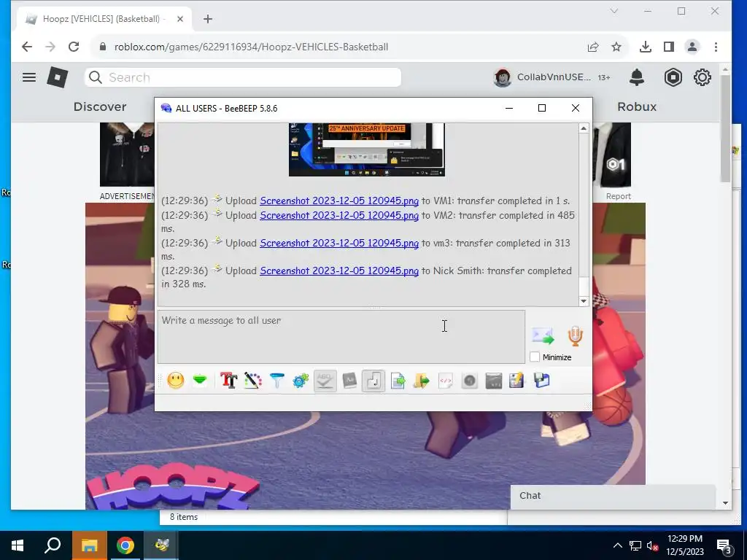Click the send folder icon

coord(422,381)
